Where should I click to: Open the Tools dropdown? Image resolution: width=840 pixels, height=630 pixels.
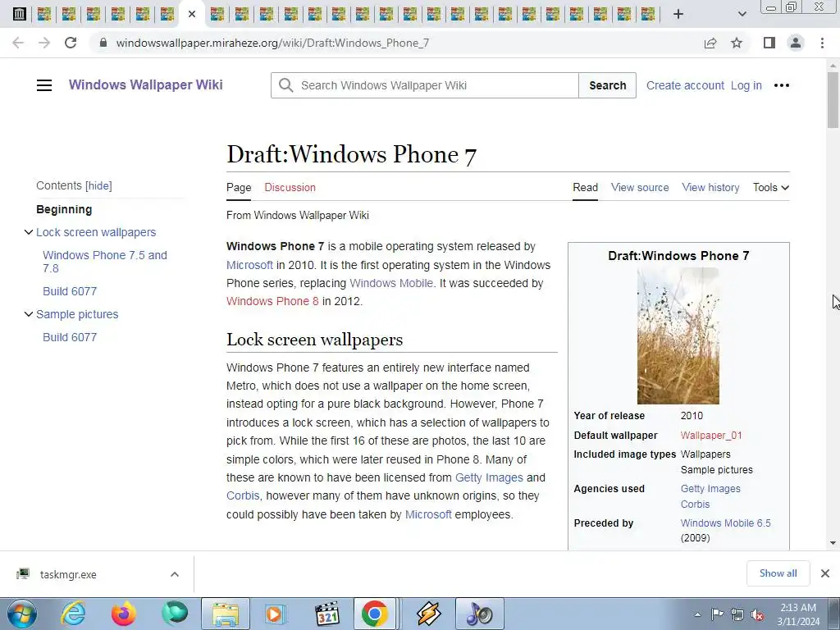coord(770,188)
